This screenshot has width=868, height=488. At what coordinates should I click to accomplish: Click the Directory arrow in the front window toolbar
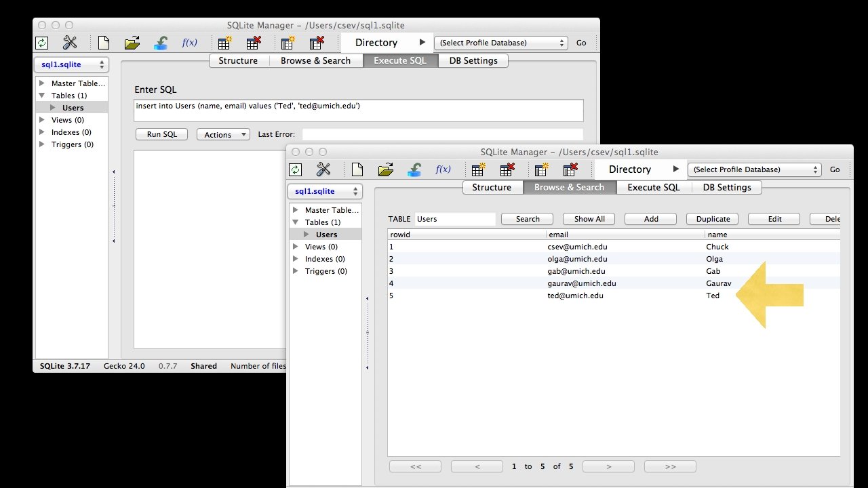[x=676, y=169]
